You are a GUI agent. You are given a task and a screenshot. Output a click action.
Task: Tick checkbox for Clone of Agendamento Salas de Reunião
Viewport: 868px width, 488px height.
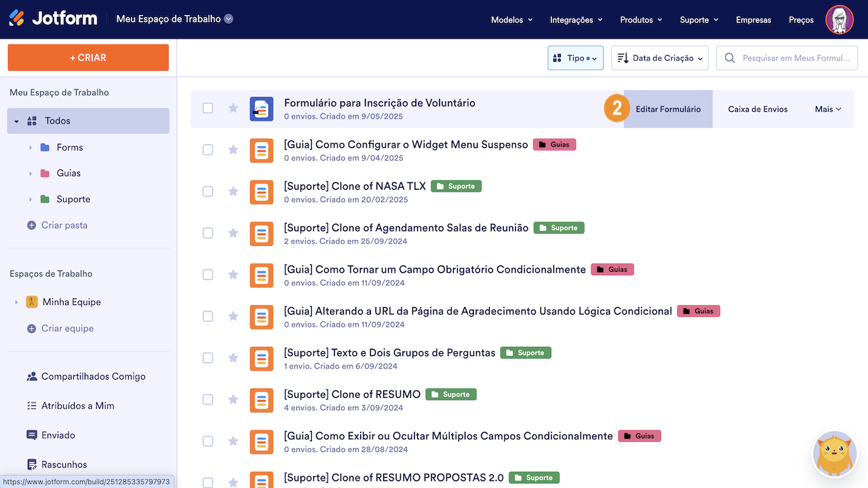[208, 233]
